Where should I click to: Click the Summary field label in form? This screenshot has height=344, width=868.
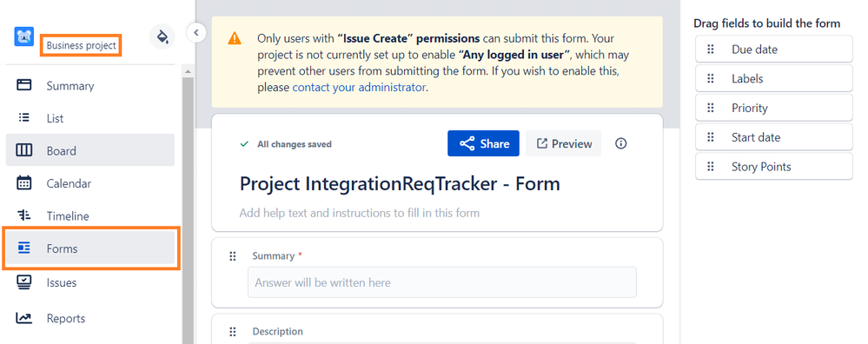(x=274, y=256)
